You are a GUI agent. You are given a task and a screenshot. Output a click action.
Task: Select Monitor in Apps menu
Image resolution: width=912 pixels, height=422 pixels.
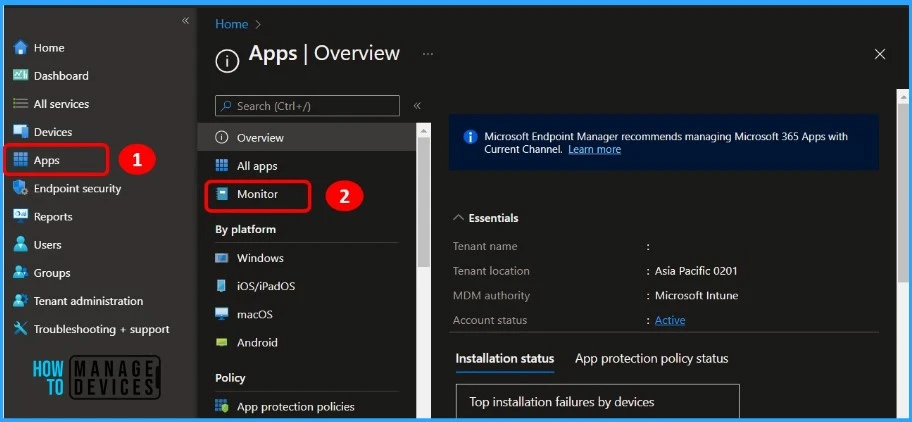coord(257,194)
